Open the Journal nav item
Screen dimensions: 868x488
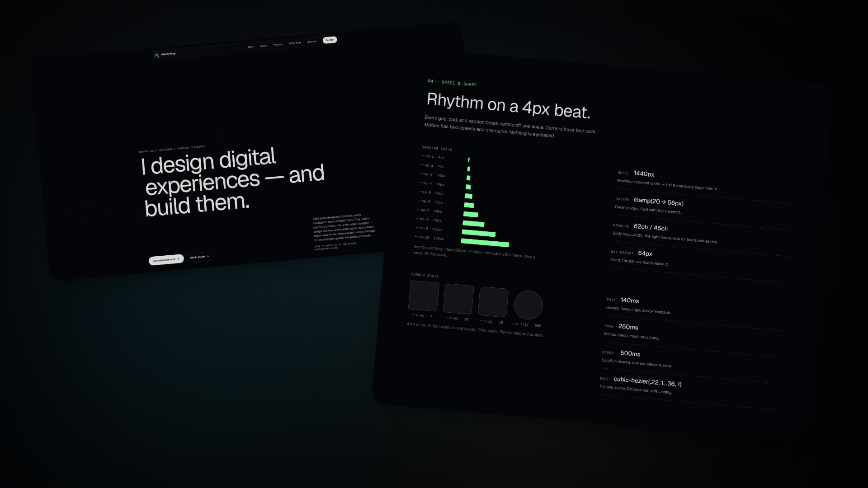click(x=312, y=42)
